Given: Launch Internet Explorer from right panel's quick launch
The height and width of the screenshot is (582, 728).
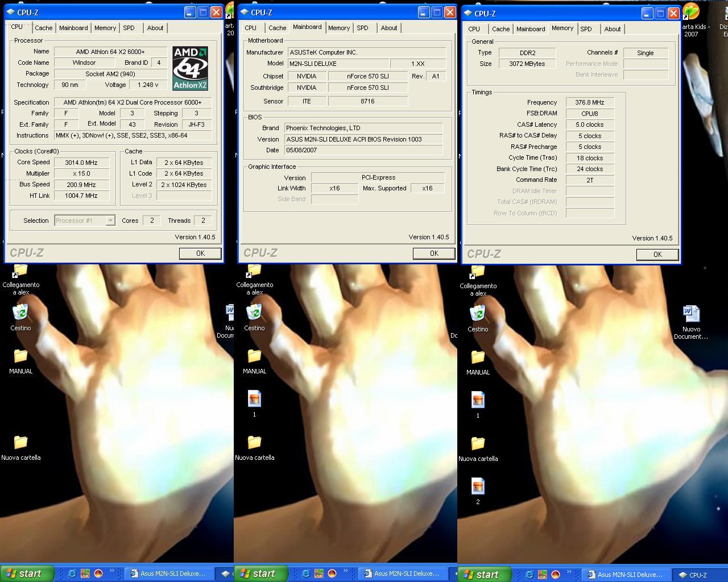Looking at the screenshot, I should pos(529,575).
